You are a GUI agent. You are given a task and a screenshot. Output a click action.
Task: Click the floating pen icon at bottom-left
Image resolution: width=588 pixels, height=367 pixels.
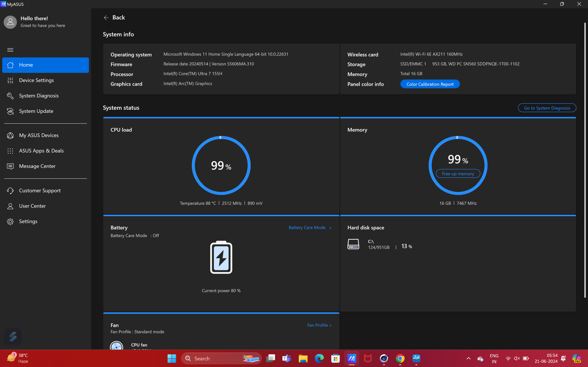click(13, 337)
